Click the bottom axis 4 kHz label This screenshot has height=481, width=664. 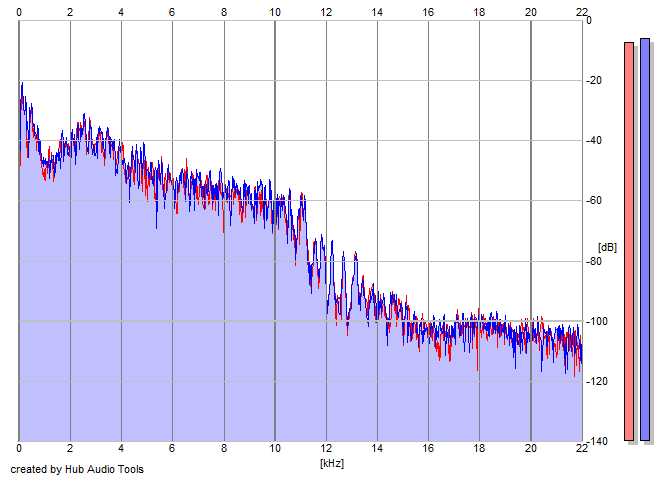click(x=121, y=448)
